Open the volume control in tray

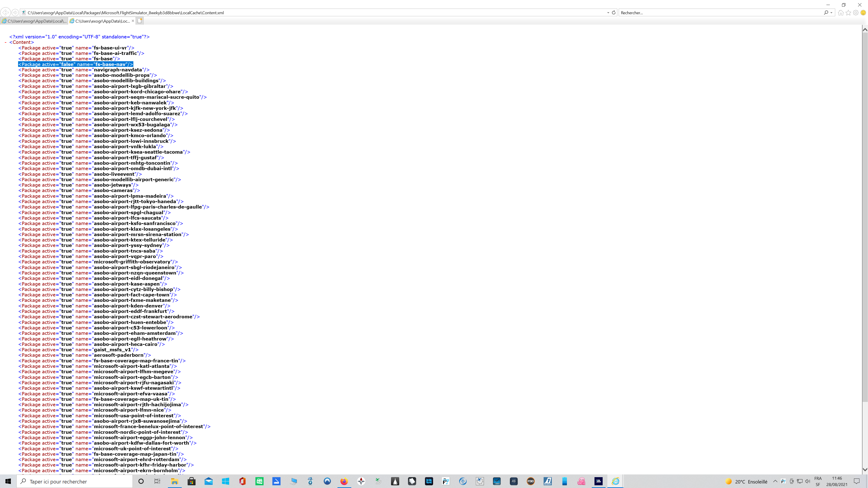808,481
